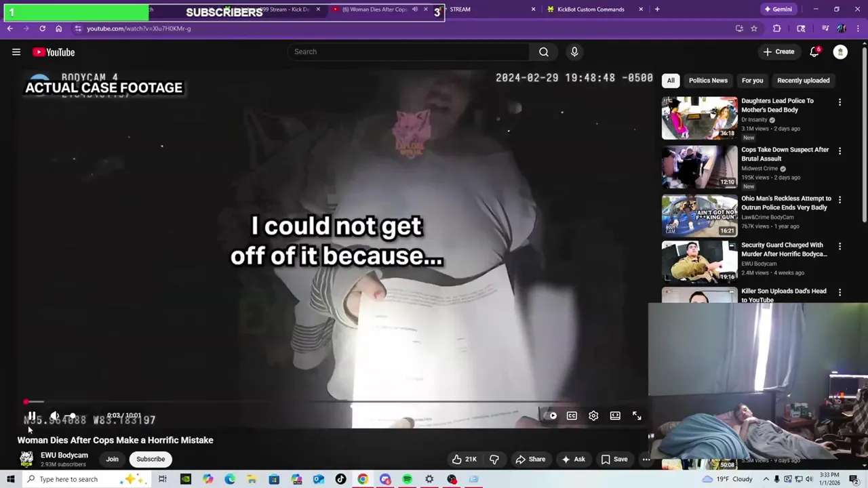Go back with the browser back arrow
The image size is (868, 488).
coord(9,28)
